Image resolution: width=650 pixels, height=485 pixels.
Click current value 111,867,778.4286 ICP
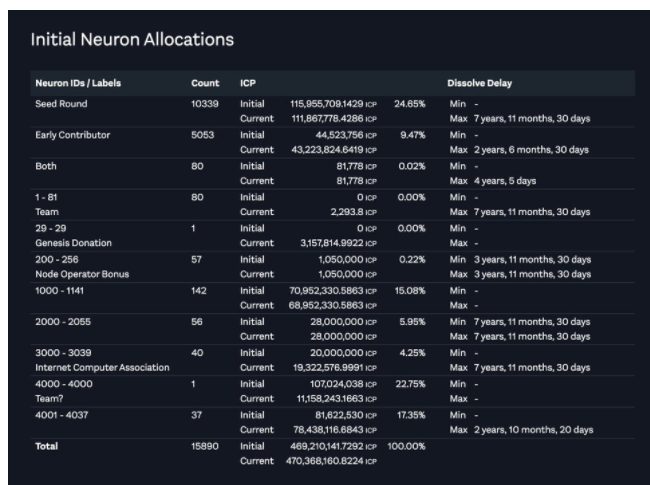pyautogui.click(x=334, y=119)
